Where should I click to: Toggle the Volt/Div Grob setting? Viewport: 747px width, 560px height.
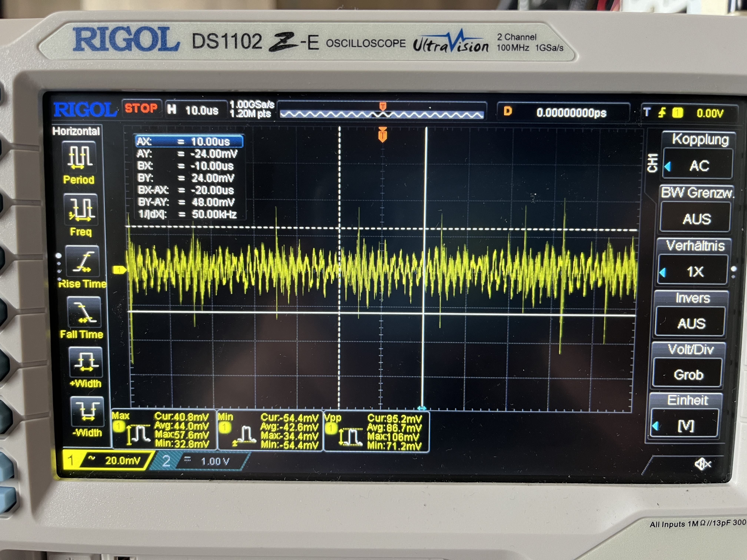[x=689, y=374]
